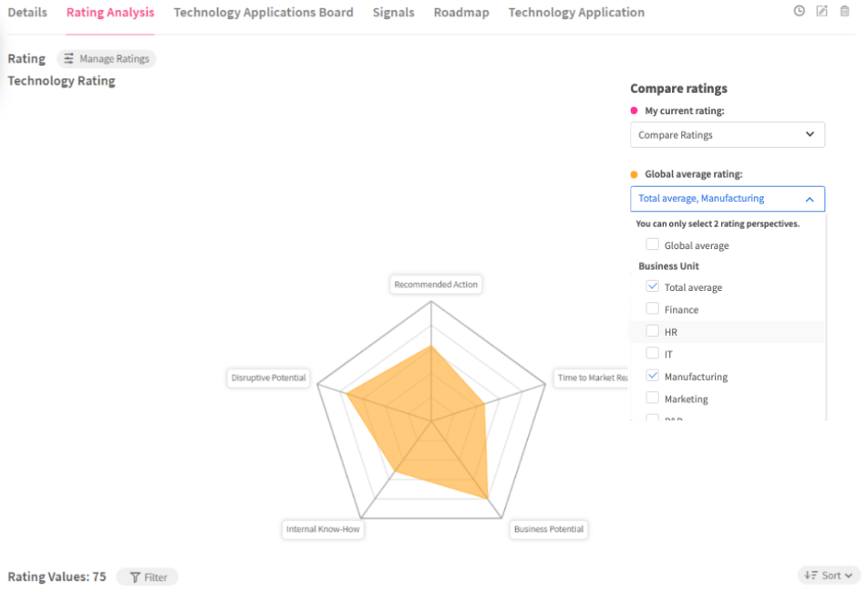Open the Compare Ratings dropdown
868x592 pixels.
(x=727, y=135)
